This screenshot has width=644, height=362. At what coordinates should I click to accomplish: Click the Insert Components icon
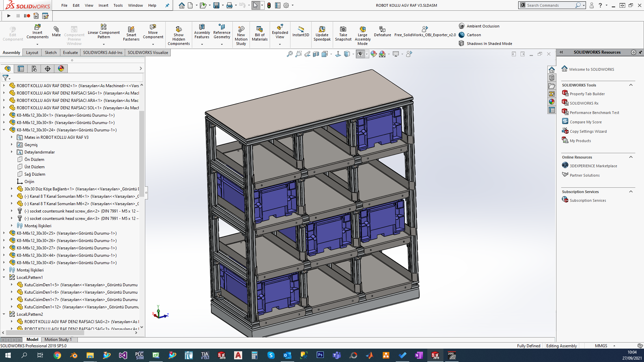[x=37, y=27]
